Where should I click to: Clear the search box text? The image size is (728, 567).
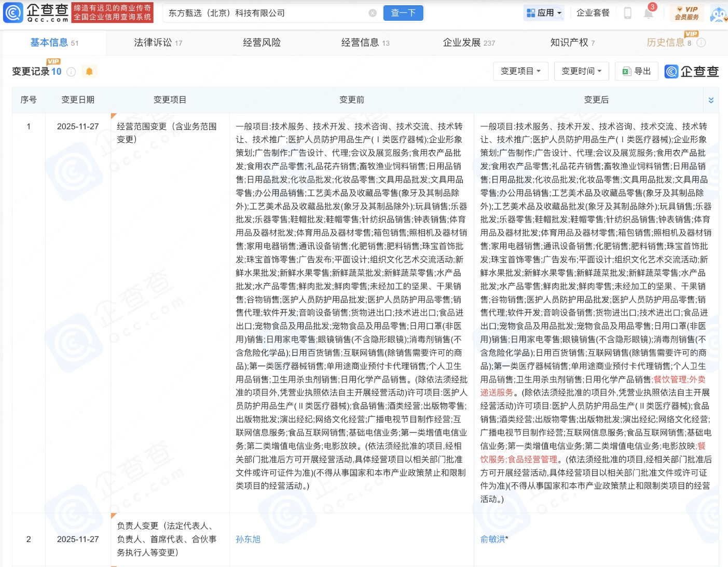pos(373,13)
